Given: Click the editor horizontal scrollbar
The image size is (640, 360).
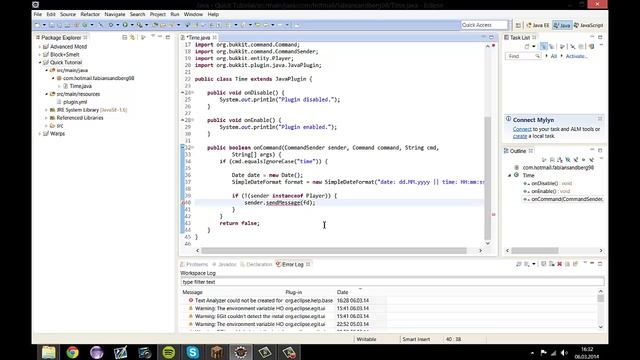Looking at the screenshot, I should (334, 251).
